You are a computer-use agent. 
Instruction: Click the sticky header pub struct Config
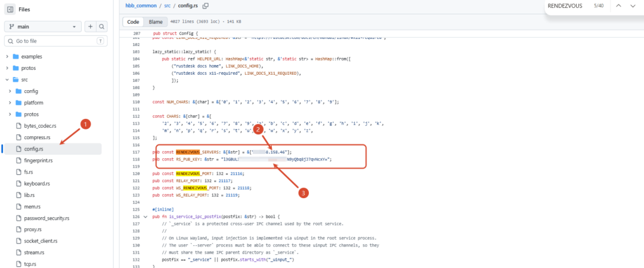pyautogui.click(x=176, y=33)
